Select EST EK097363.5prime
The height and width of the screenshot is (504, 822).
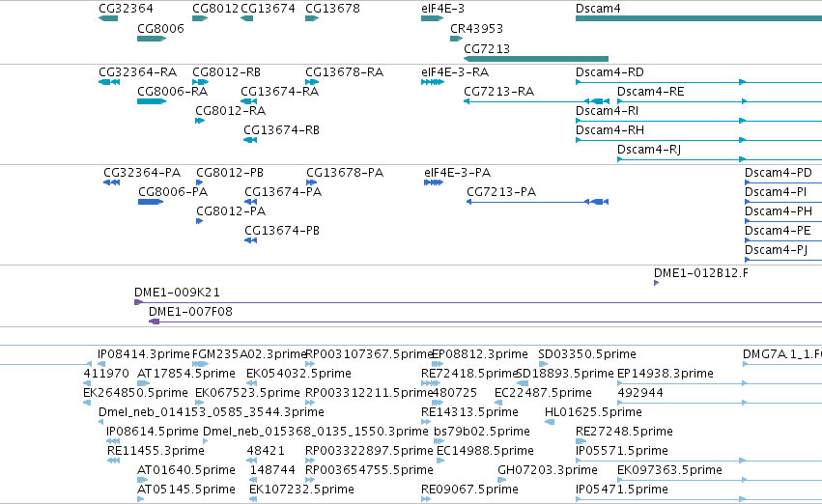(669, 470)
